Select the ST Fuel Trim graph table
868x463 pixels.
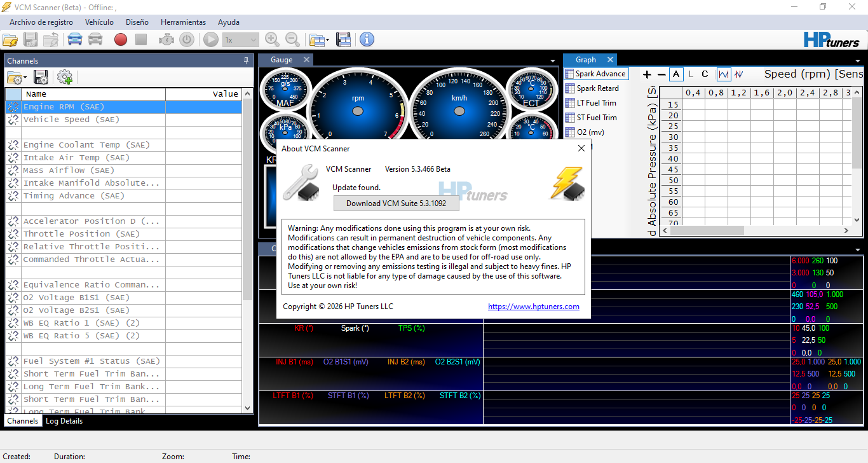[590, 118]
